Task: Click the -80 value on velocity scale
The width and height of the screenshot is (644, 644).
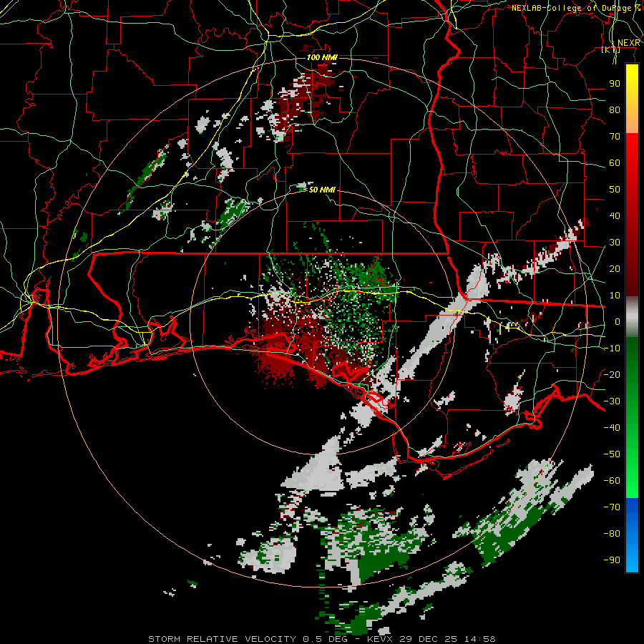Action: click(x=612, y=534)
